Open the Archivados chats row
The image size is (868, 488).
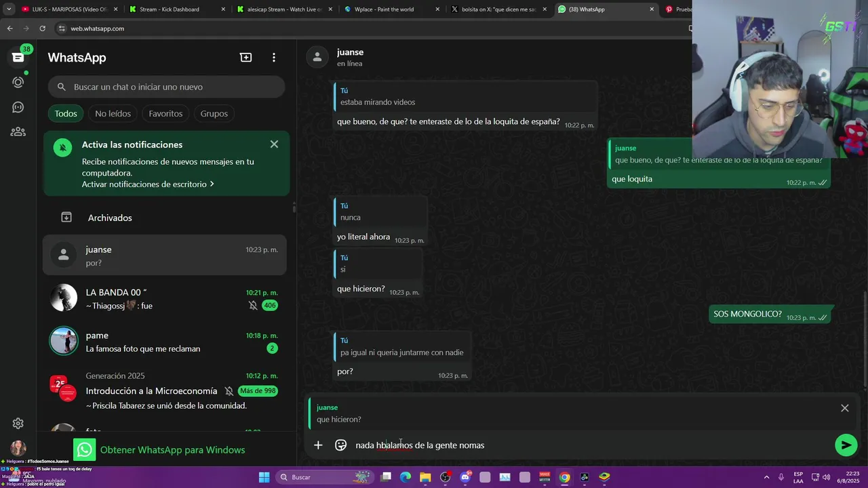[x=166, y=218]
